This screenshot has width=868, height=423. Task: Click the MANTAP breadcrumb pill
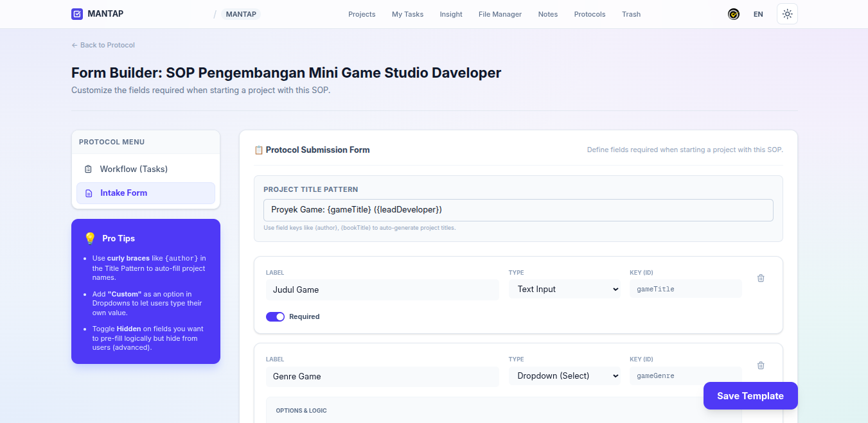(241, 14)
